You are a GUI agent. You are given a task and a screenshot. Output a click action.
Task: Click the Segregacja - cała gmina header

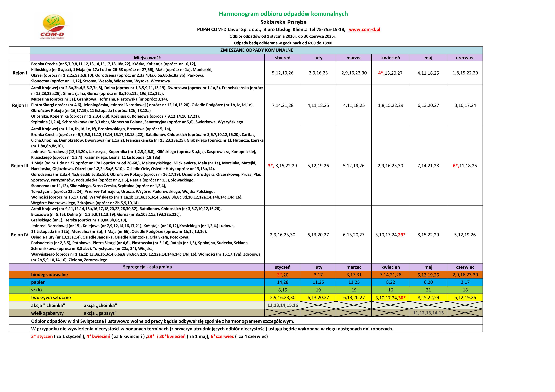[147, 267]
